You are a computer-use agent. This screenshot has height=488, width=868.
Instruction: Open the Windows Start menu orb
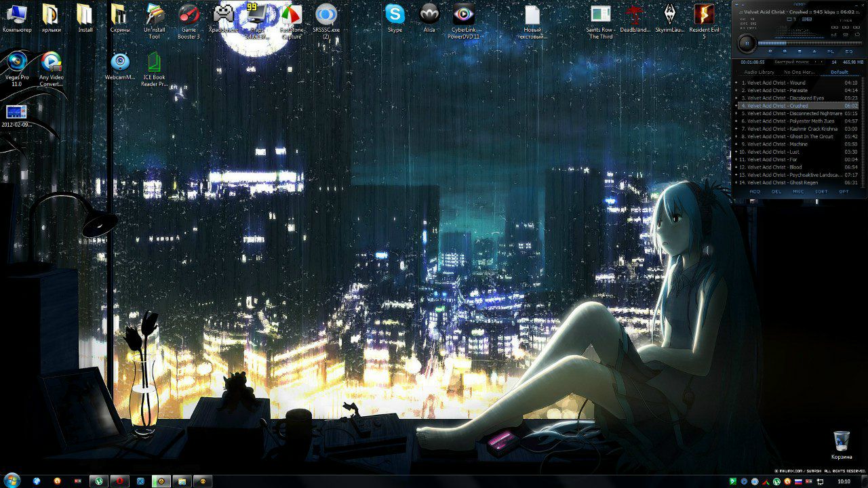pos(12,481)
